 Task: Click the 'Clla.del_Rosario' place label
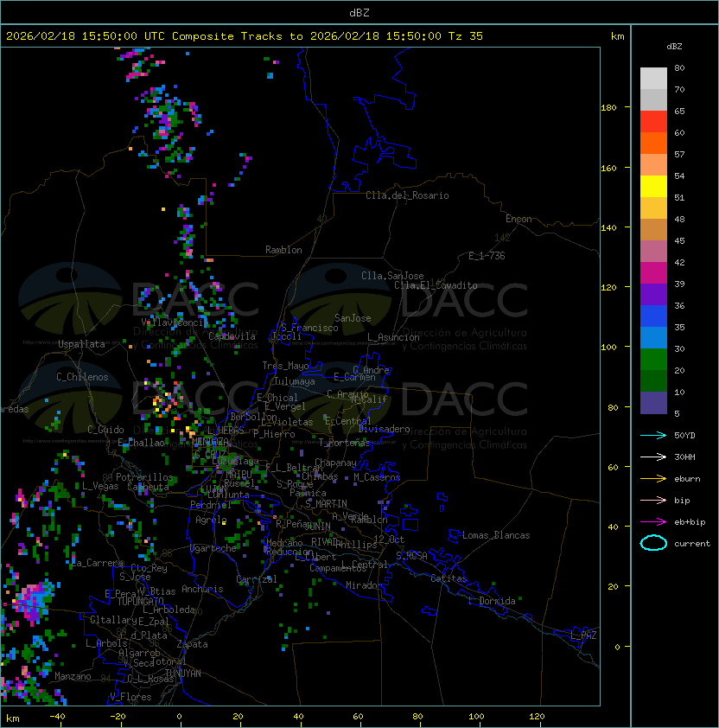pos(407,195)
